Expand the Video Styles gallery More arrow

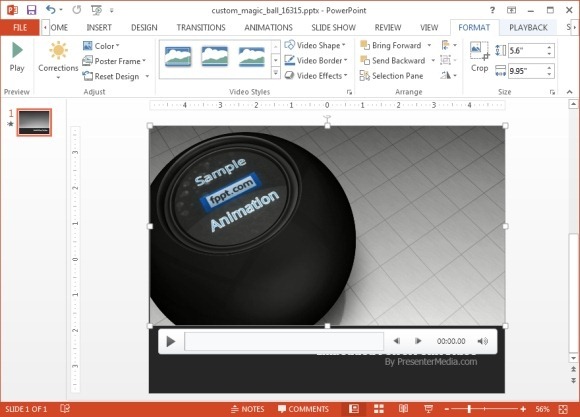point(276,73)
